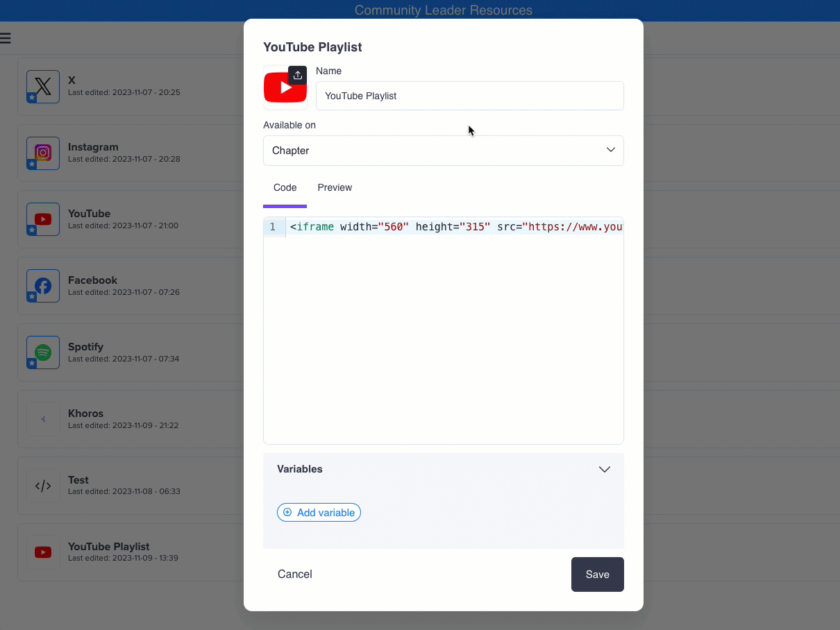This screenshot has width=840, height=630.
Task: Click the upload image icon on logo
Action: pos(297,76)
